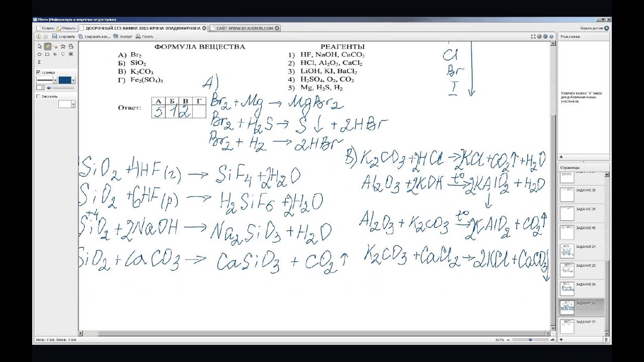644x362 pixels.
Task: Select the lasso freeform tool
Action: coord(71,46)
